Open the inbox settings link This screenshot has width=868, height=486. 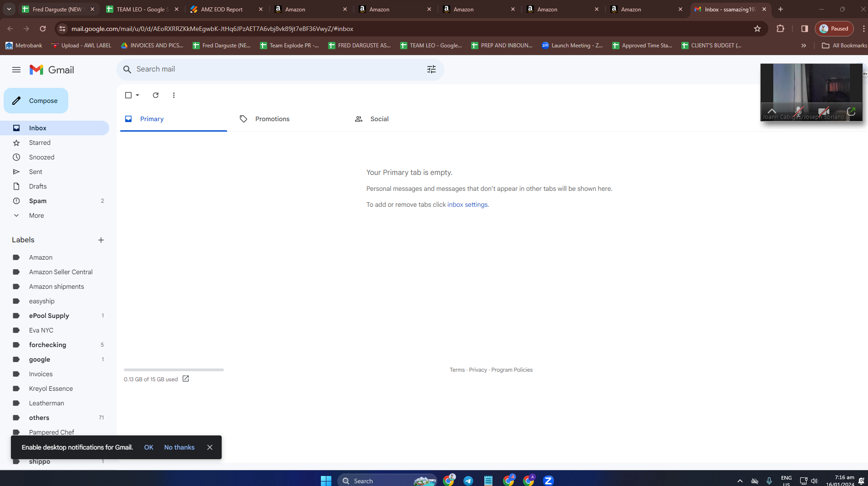pyautogui.click(x=467, y=205)
